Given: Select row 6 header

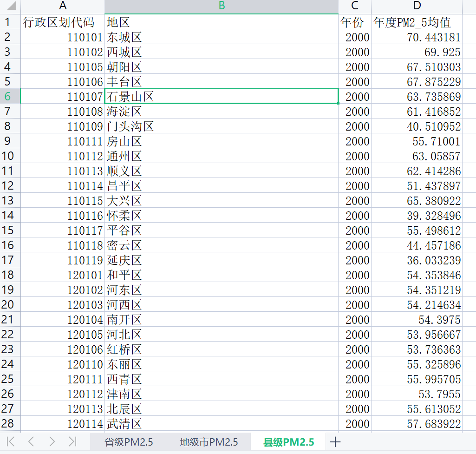Looking at the screenshot, I should coord(10,96).
